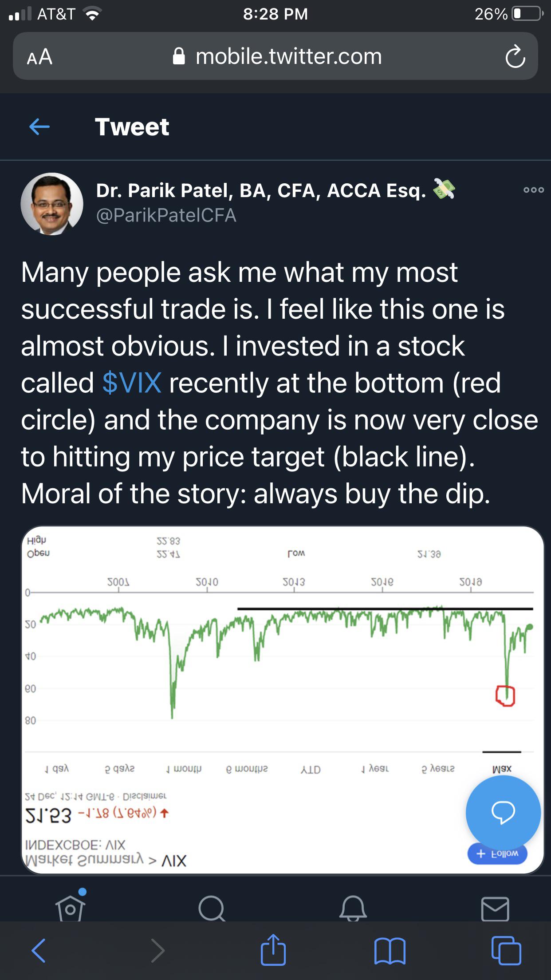Reload the mobile.twitter.com page

click(x=516, y=57)
